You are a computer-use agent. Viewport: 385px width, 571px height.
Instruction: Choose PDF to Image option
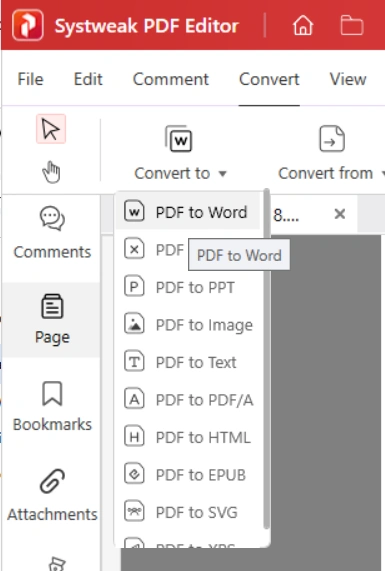point(188,325)
